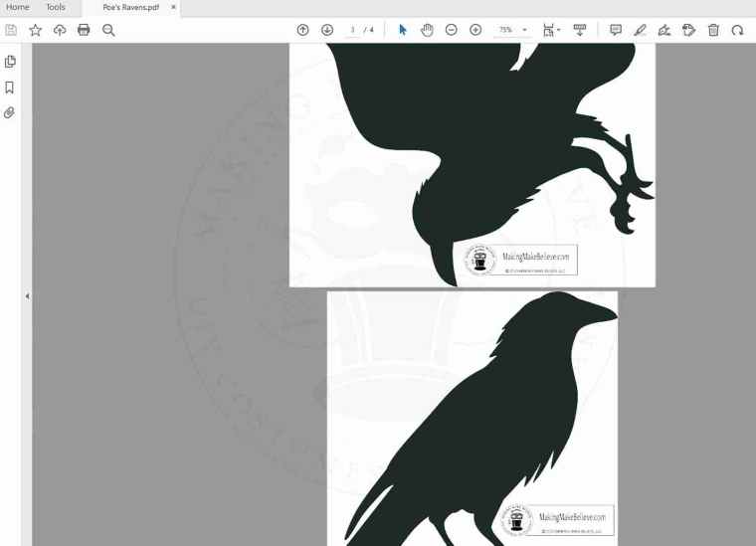This screenshot has height=546, width=756.
Task: Open the Sign document tool
Action: 664,30
